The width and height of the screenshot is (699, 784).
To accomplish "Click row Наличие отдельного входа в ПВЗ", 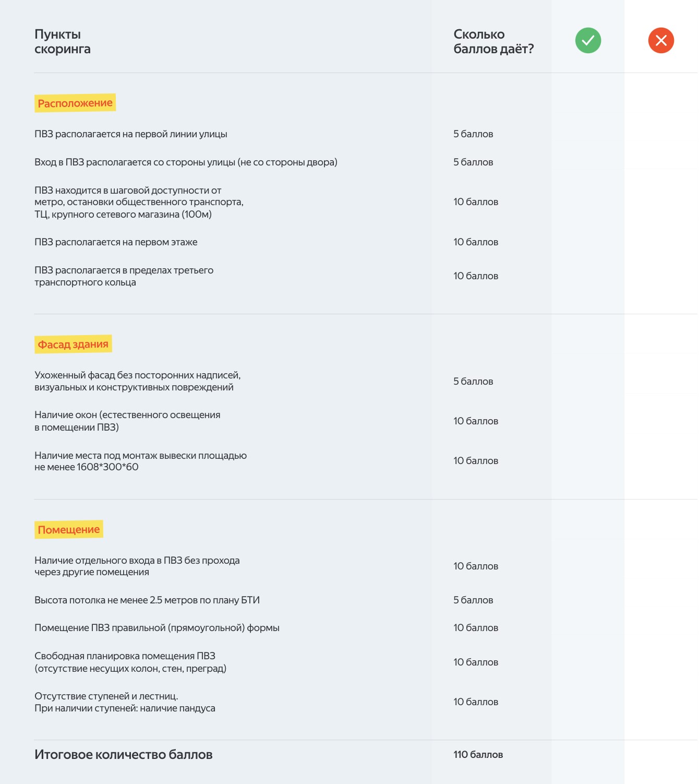I will (137, 566).
